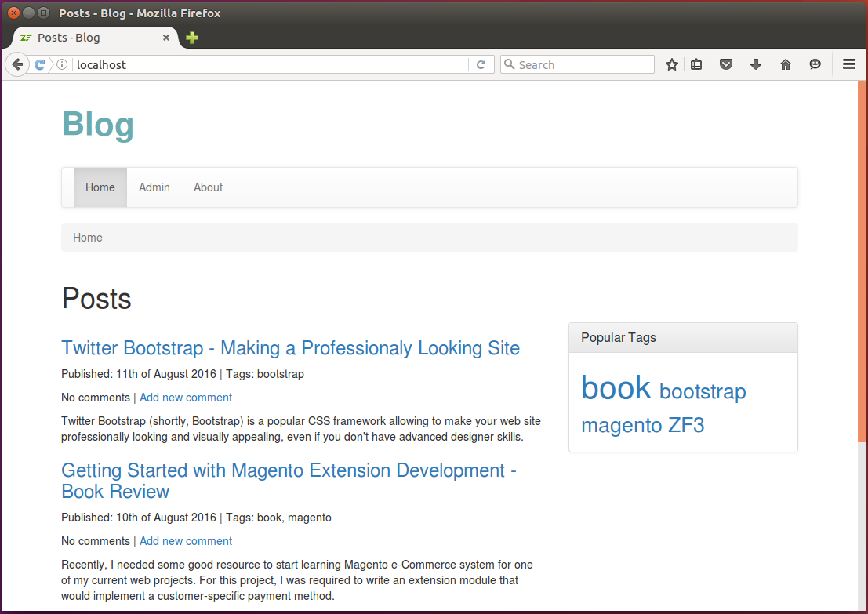Click the page vertical scrollbar thumb
The height and width of the screenshot is (614, 868).
tap(862, 261)
